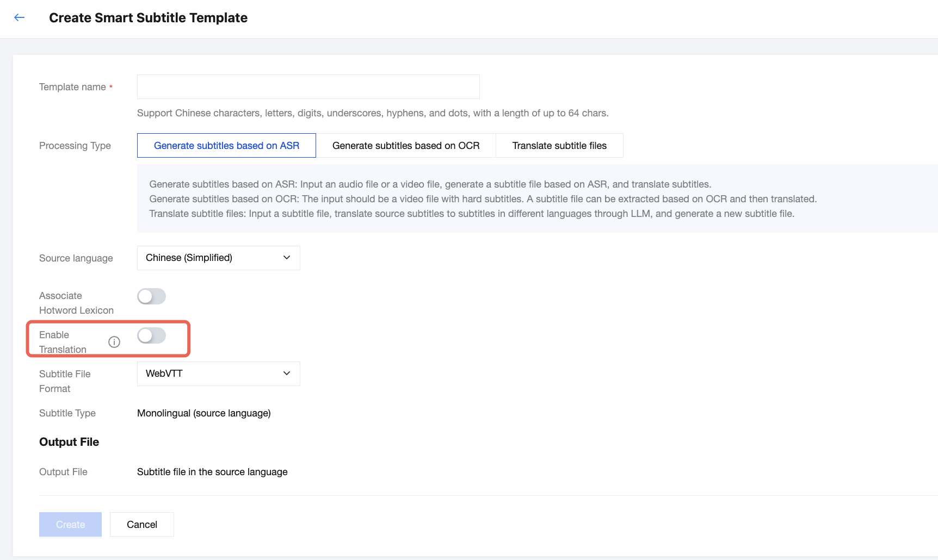Click the Monolingual (source language) text
This screenshot has width=938, height=560.
[x=204, y=413]
